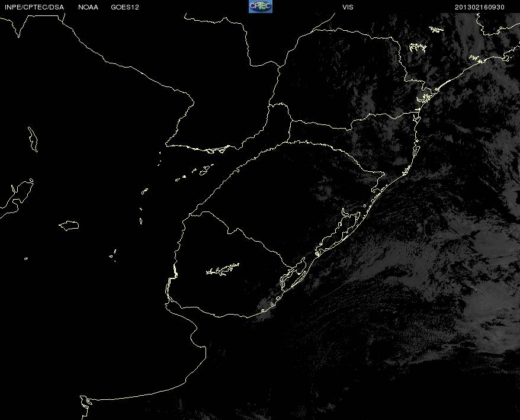The image size is (520, 420).
Task: Click the GOES12 satellite label
Action: point(125,7)
